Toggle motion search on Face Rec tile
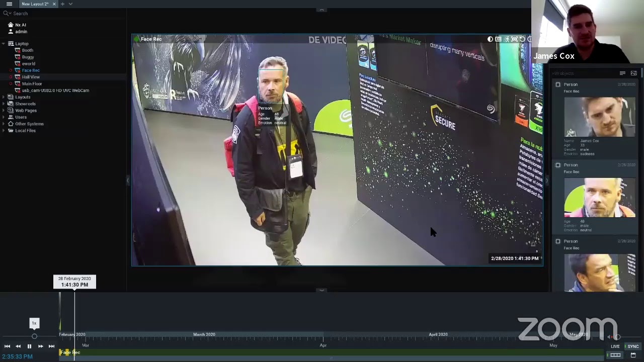The image size is (644, 362). [x=506, y=39]
